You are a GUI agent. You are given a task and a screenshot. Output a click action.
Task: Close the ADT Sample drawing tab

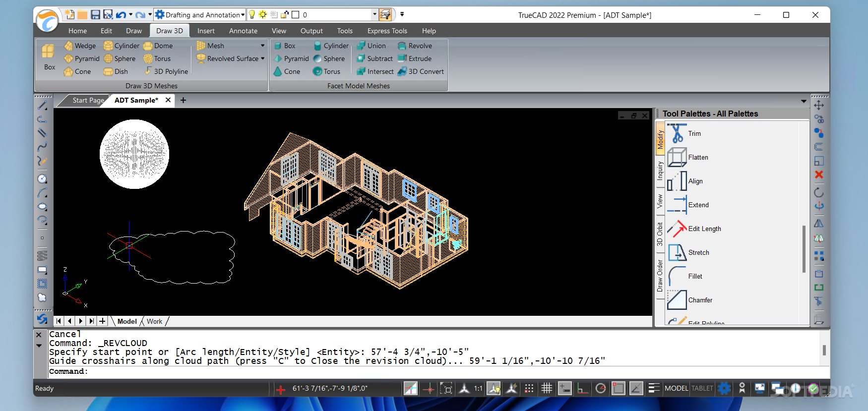168,100
